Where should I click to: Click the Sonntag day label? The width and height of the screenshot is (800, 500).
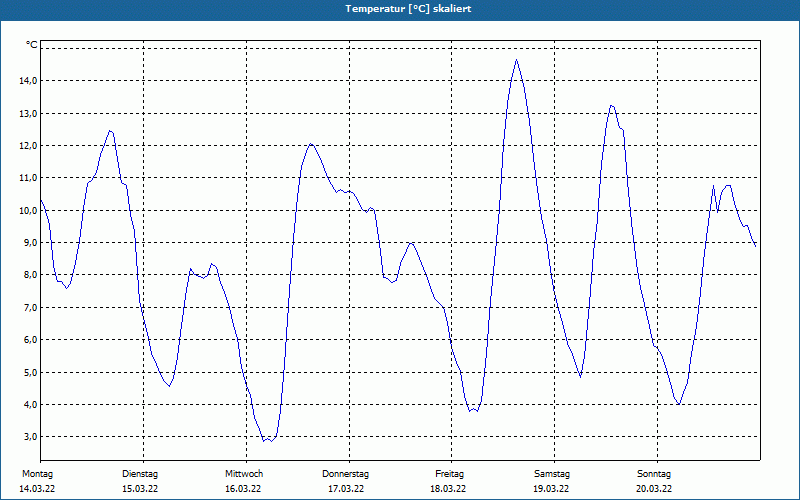(x=654, y=474)
